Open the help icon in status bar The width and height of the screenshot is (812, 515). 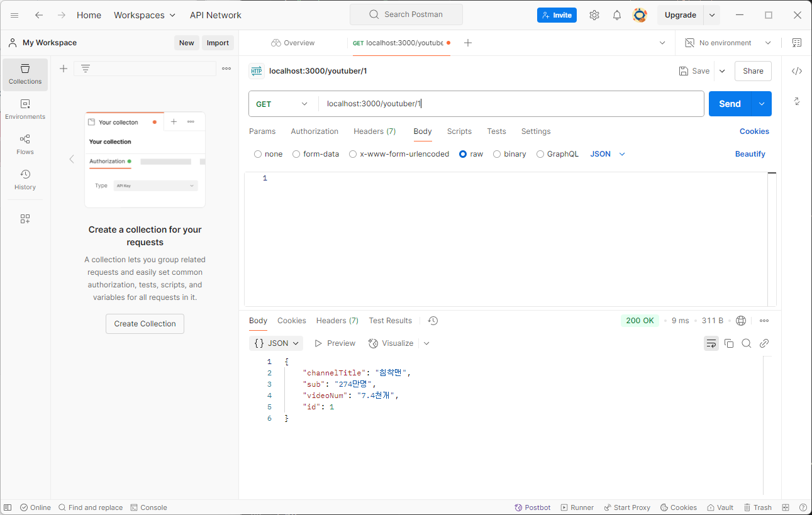pos(803,507)
